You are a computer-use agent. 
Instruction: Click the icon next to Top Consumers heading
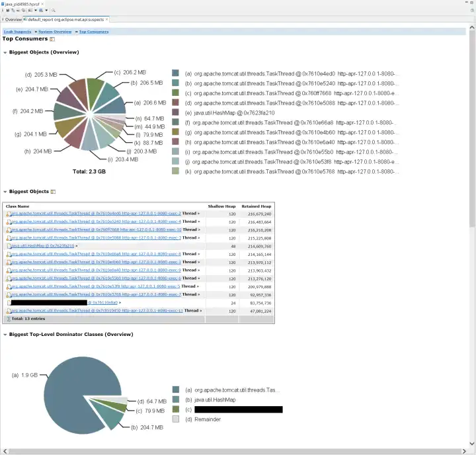tap(52, 39)
